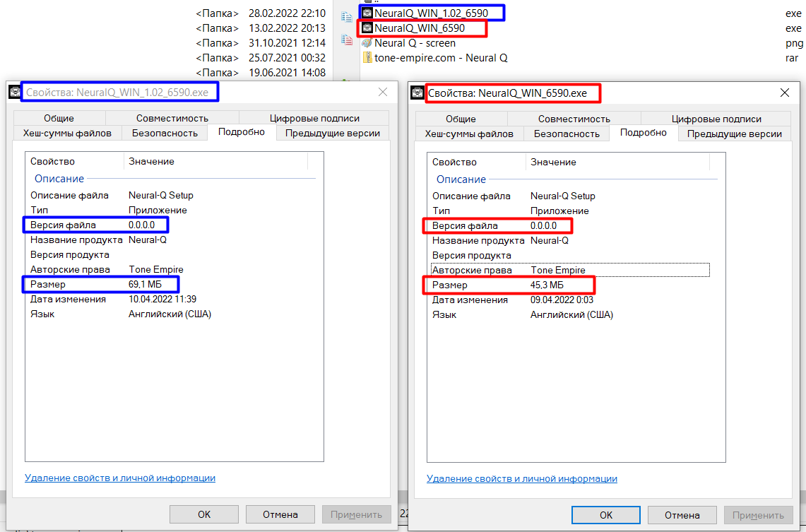Click Отмена in NeuralQ_WIN_6590 properties
Viewport: 806px width, 532px height.
[x=682, y=515]
